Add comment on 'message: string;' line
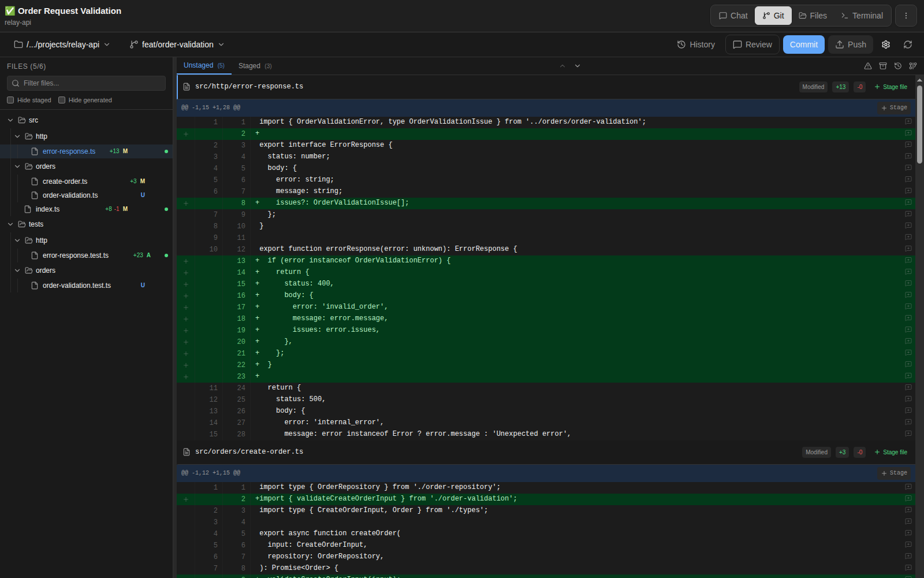924x578 pixels. (x=908, y=191)
